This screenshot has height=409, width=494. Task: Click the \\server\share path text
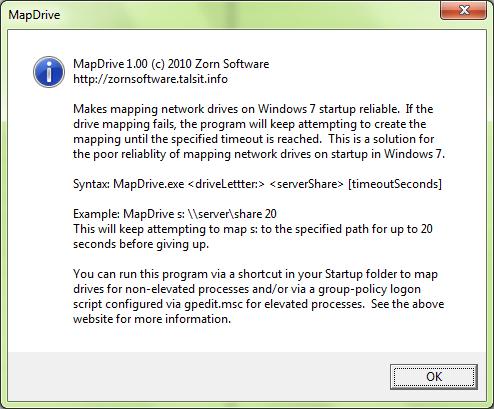224,214
